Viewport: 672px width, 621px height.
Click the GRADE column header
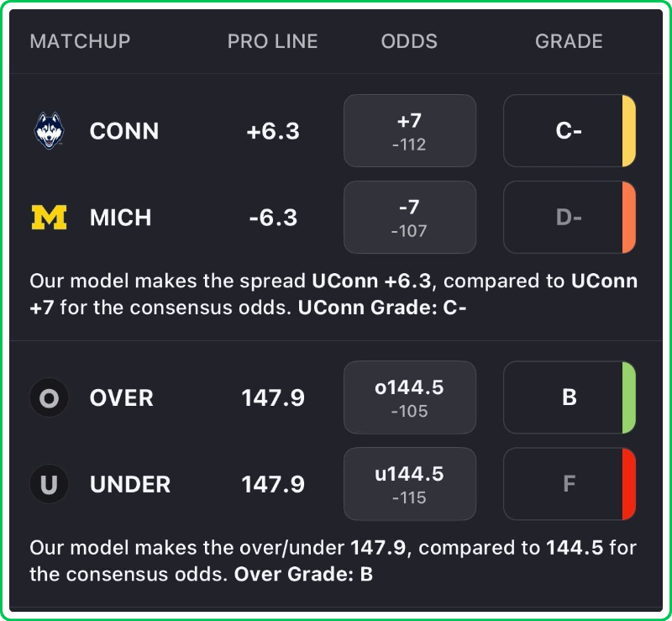(x=569, y=41)
